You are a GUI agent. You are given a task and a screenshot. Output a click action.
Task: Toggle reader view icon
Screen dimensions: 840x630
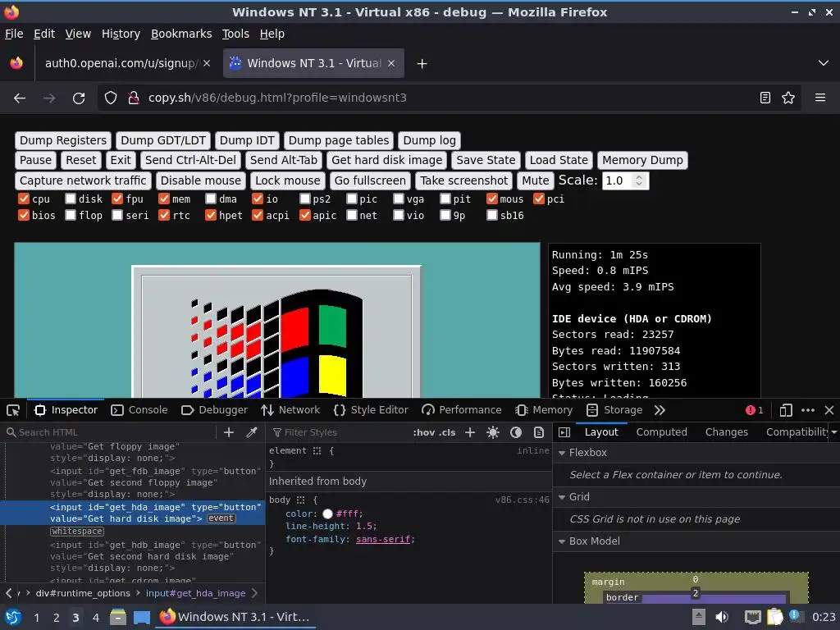pos(765,98)
